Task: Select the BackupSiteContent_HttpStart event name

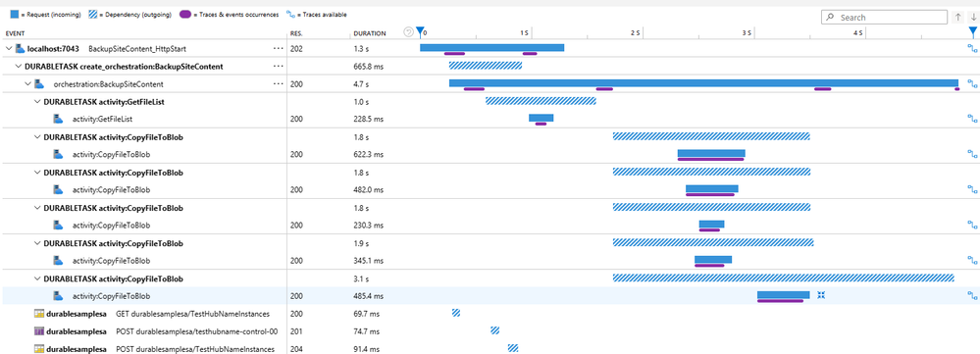Action: tap(137, 48)
